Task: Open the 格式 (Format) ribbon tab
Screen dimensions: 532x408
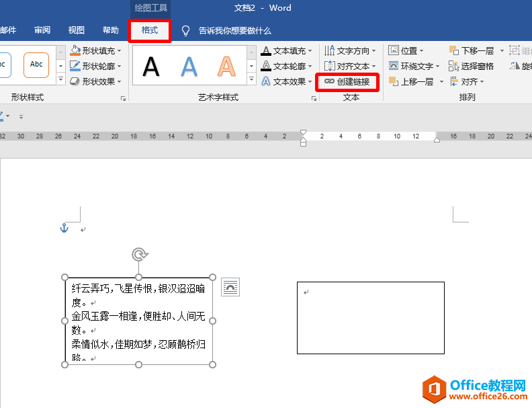Action: point(149,30)
